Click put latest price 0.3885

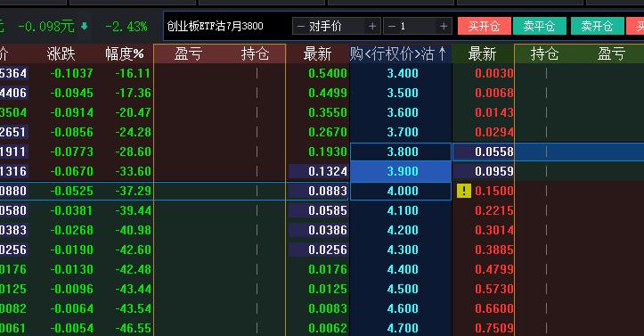pos(494,250)
